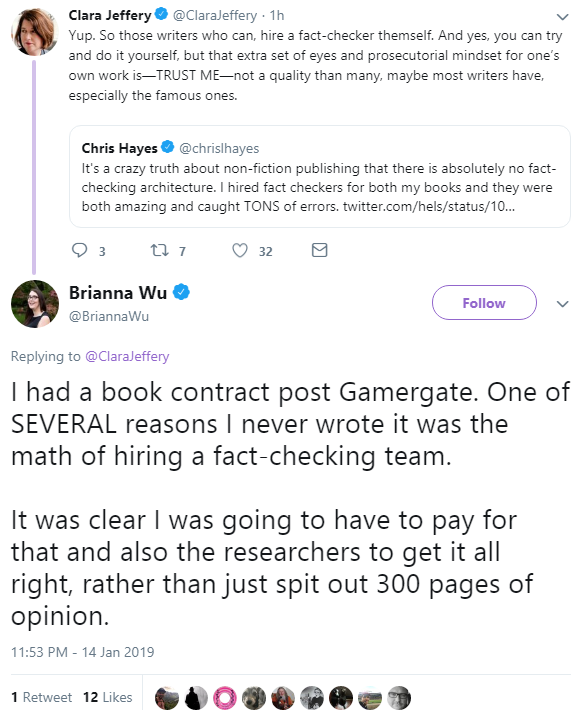
Task: Click the @BriannaWu handle
Action: 109,316
